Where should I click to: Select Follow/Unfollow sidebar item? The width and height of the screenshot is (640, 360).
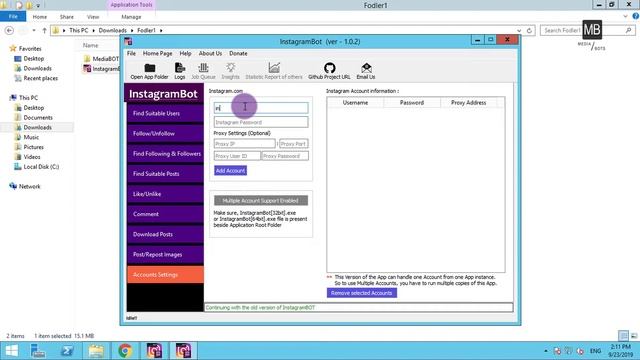point(165,133)
